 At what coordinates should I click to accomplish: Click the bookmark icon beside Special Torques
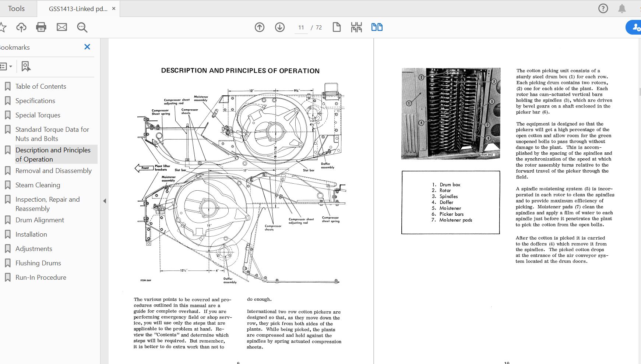[x=7, y=115]
